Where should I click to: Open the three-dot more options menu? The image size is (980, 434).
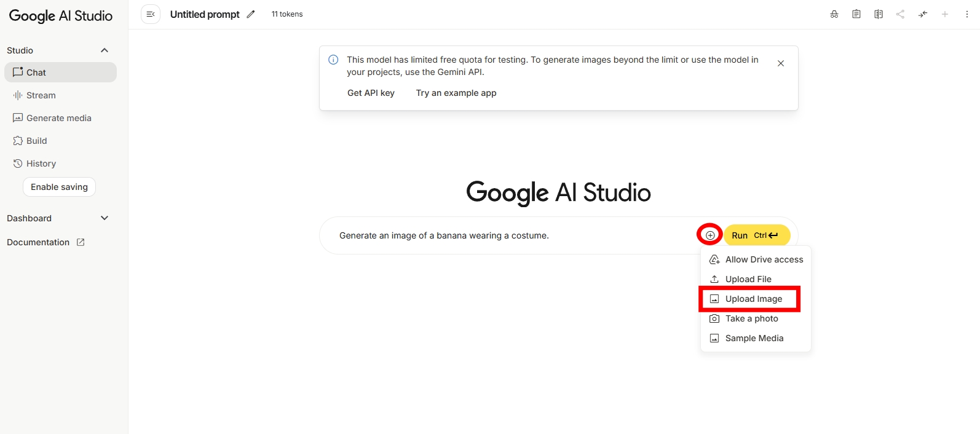(x=967, y=14)
